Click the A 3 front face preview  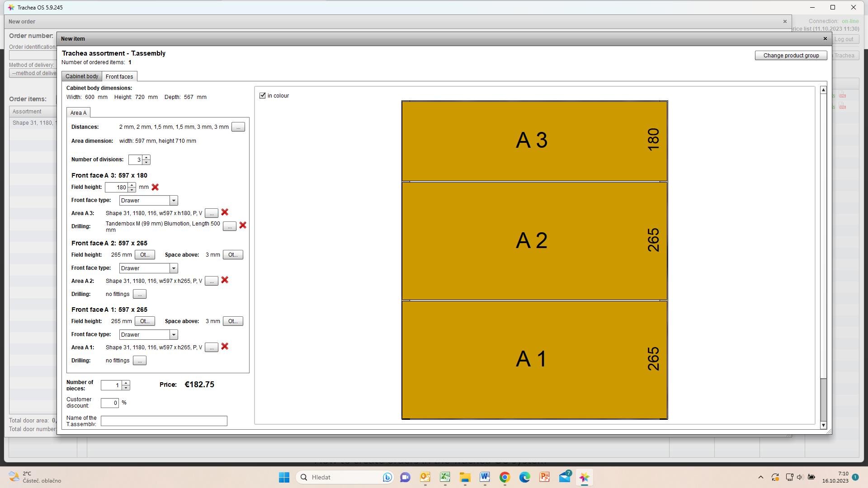[534, 141]
